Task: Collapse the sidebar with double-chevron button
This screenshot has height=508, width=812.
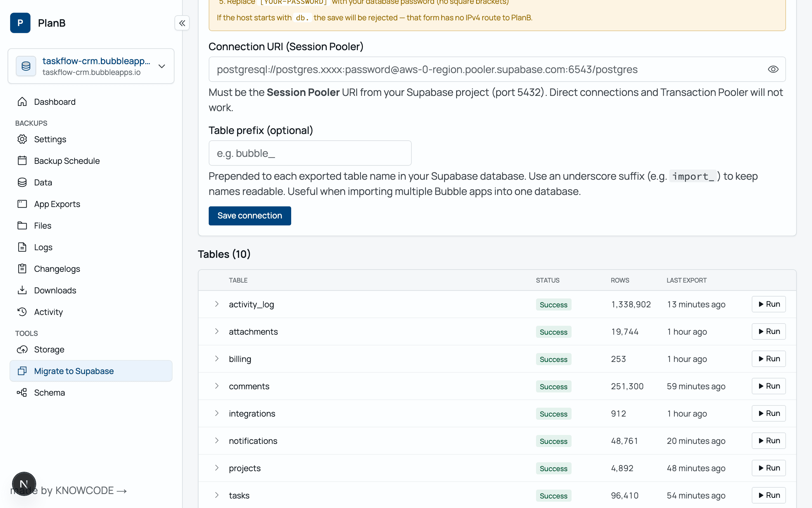Action: pyautogui.click(x=182, y=23)
